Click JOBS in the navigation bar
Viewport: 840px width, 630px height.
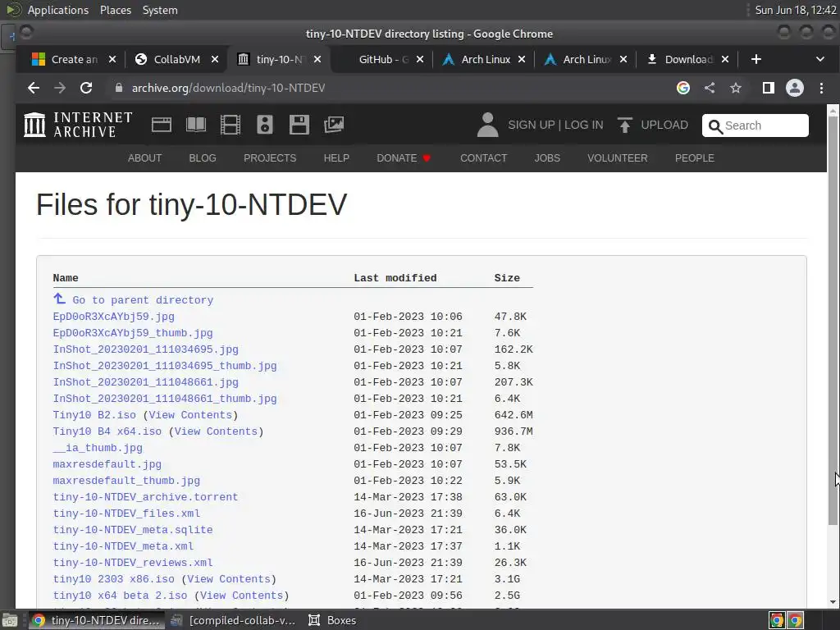coord(547,158)
